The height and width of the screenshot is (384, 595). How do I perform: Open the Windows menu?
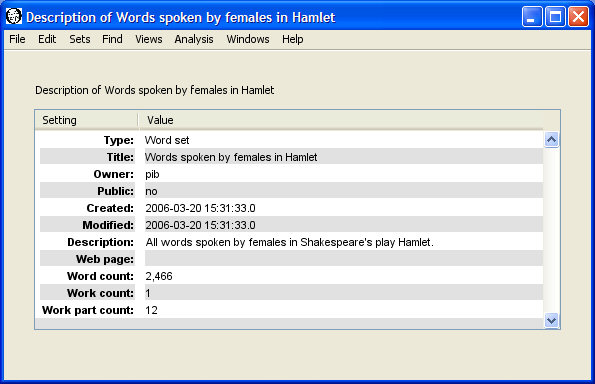coord(248,39)
